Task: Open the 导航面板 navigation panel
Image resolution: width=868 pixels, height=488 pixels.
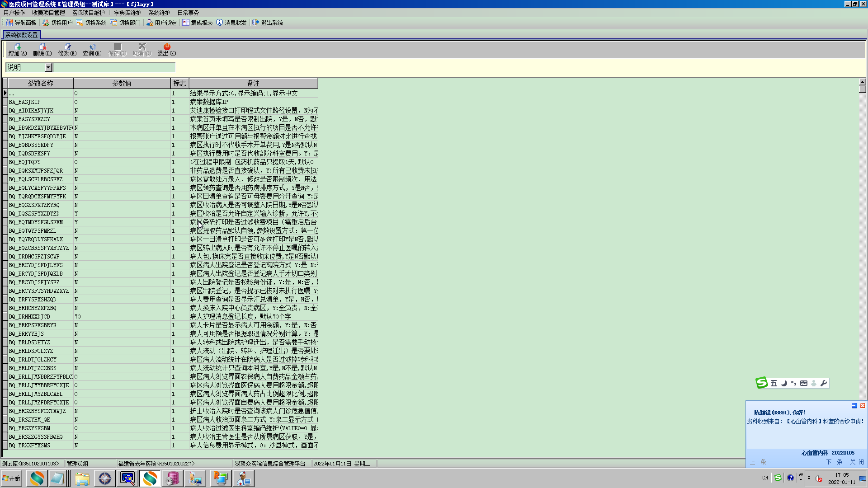Action: (x=21, y=23)
